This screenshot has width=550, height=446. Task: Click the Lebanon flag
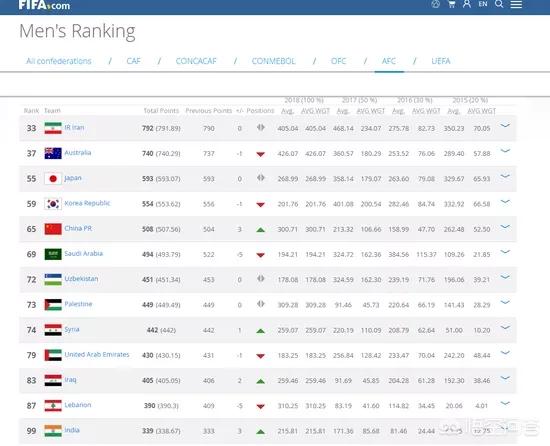point(53,406)
